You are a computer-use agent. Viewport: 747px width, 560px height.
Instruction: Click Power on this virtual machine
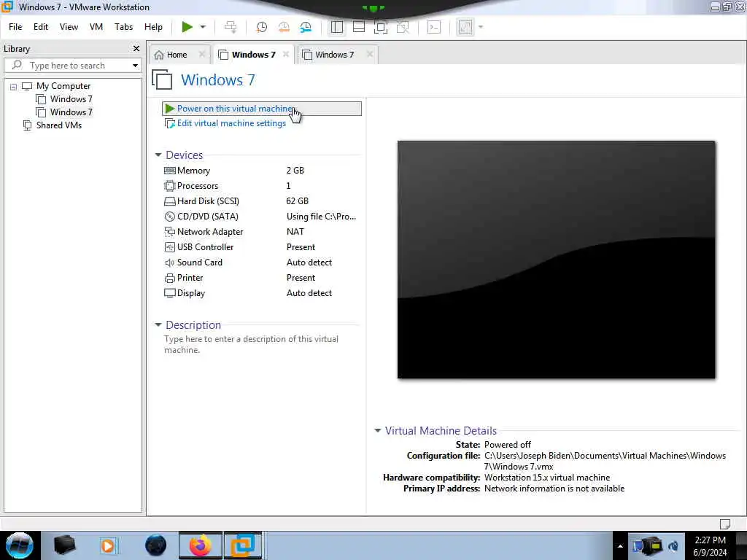(x=262, y=109)
